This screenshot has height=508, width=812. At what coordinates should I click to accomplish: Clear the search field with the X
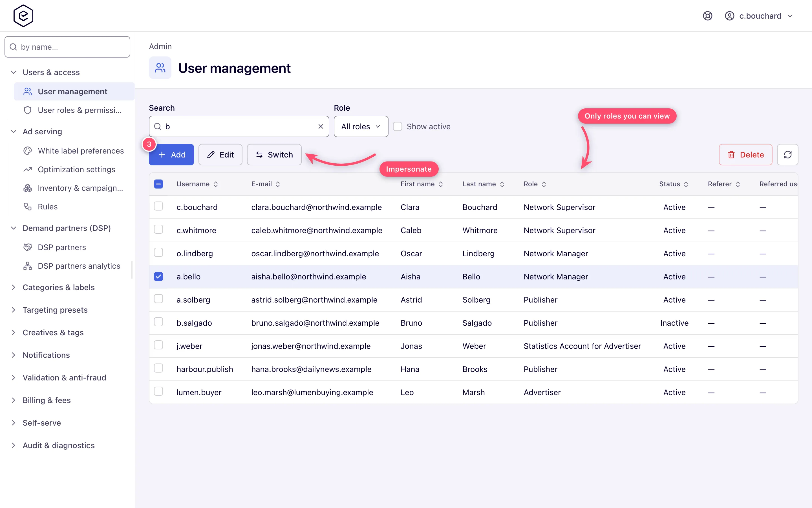(321, 126)
